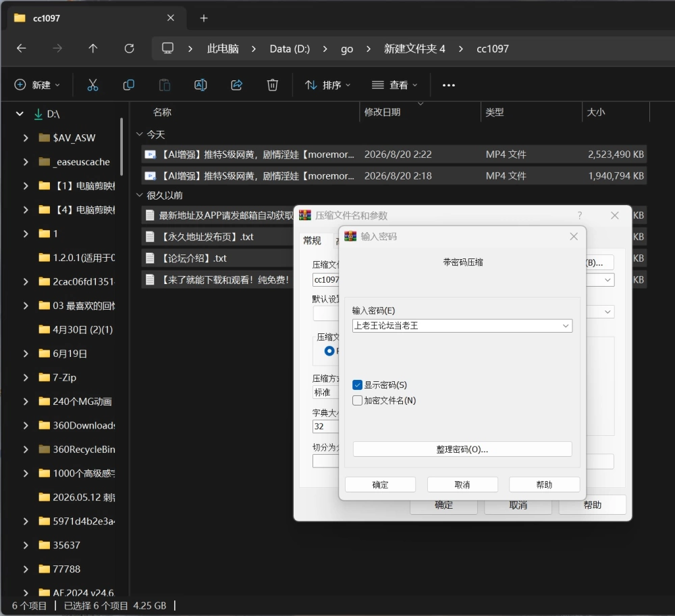Screen dimensions: 675x616
Task: Click the 2026/8/20 2:18 date cell
Action: (x=398, y=176)
